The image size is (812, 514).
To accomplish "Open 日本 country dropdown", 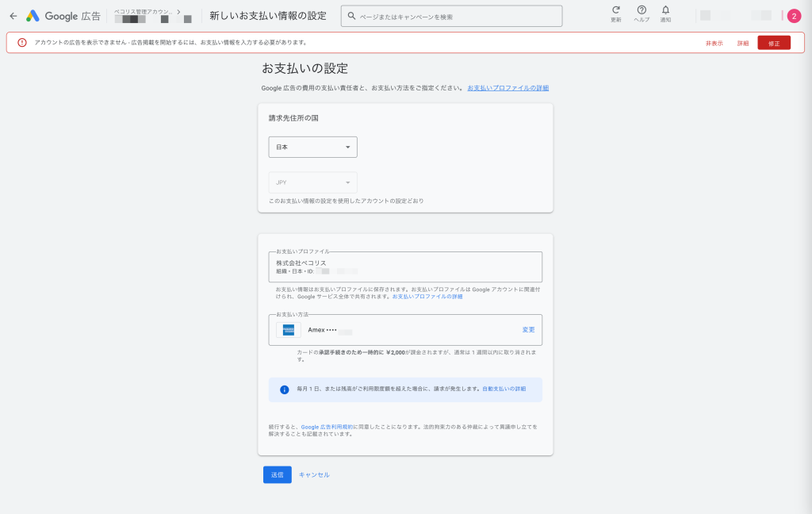I will click(x=312, y=148).
